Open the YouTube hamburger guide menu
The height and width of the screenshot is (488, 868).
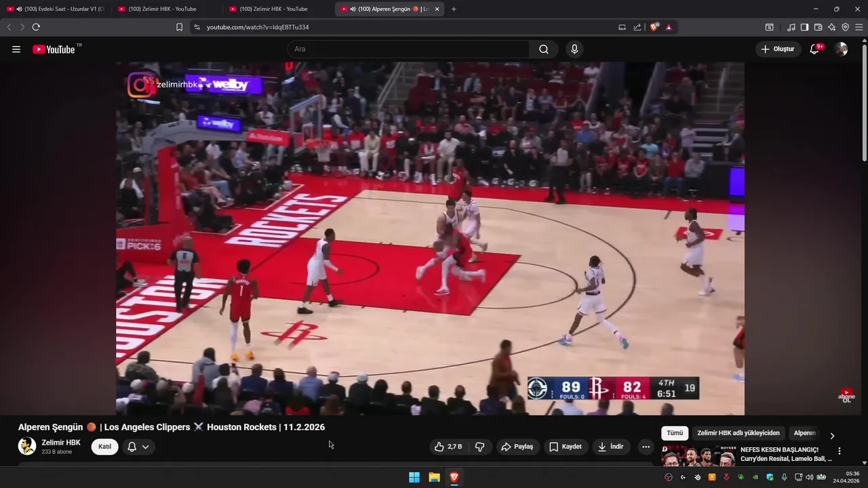(16, 49)
